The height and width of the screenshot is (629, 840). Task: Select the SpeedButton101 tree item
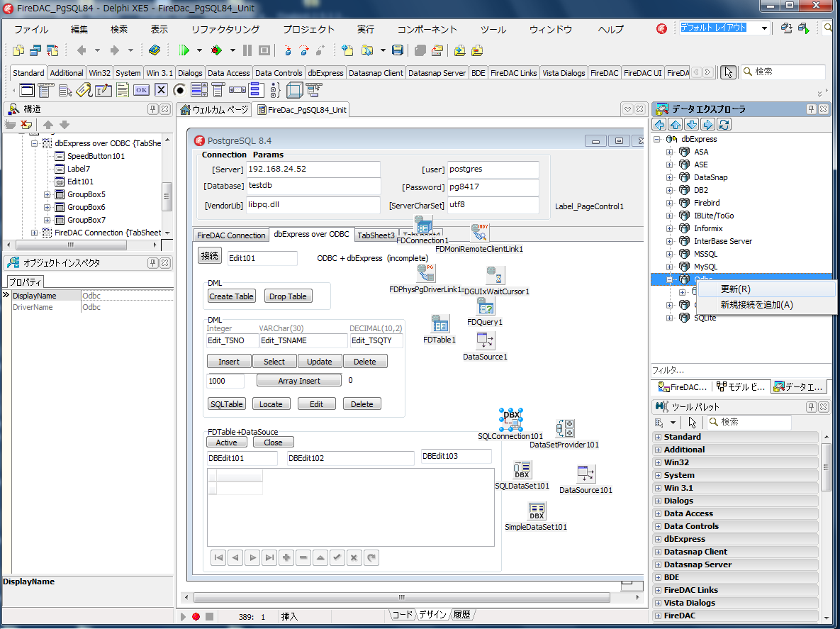[x=96, y=157]
